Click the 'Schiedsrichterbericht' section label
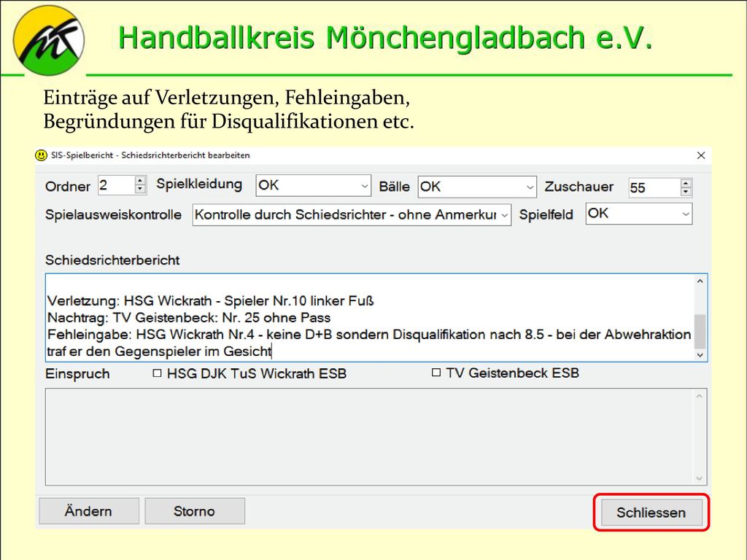 112,260
